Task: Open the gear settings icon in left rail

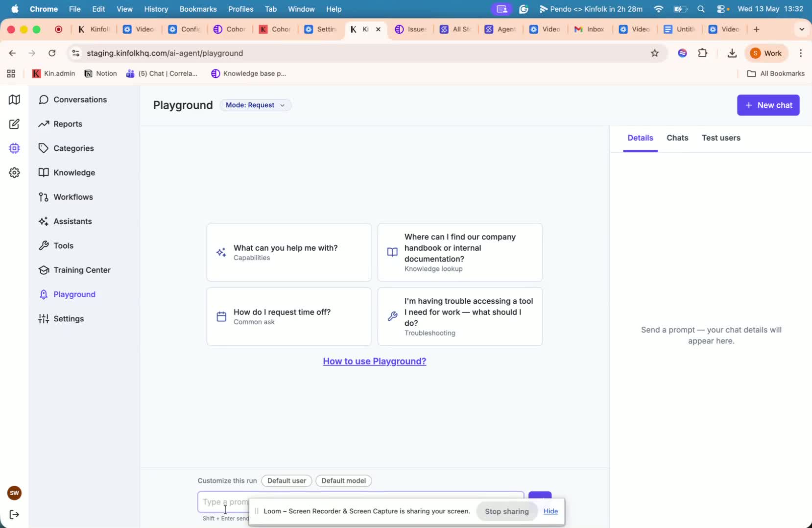Action: tap(14, 172)
